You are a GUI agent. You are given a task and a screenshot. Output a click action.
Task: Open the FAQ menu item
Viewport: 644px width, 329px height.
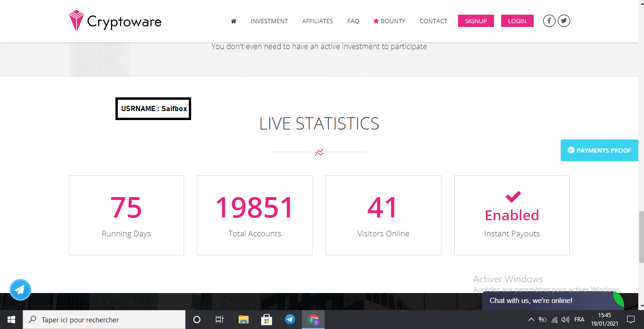tap(353, 21)
